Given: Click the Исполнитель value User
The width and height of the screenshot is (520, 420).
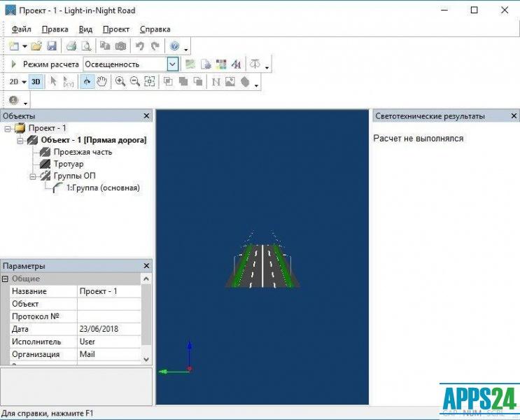Looking at the screenshot, I should pos(109,342).
